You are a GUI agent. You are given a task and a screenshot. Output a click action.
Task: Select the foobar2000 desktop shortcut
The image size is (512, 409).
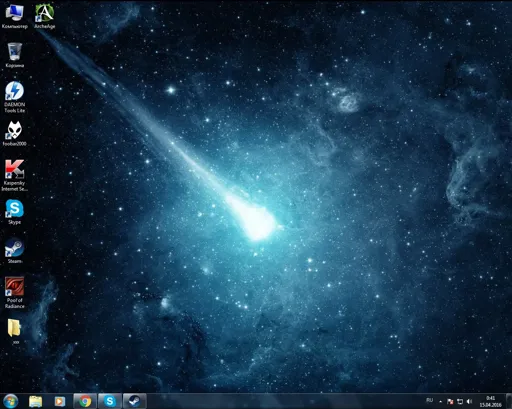pos(15,134)
